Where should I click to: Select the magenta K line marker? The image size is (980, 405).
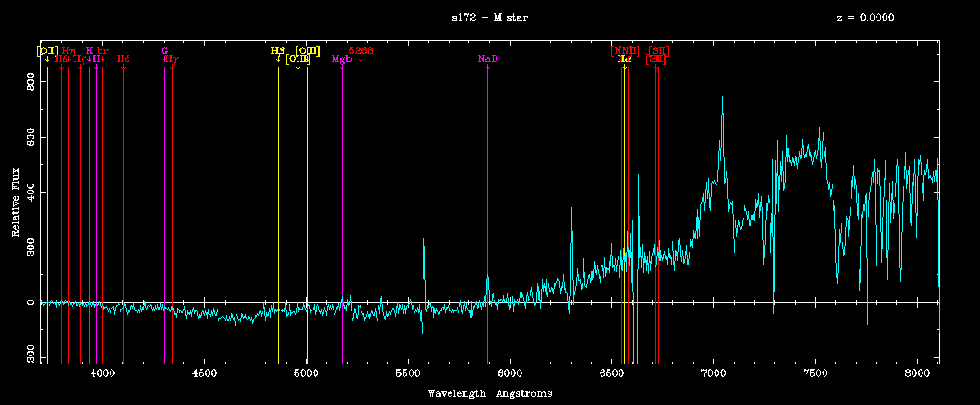coord(89,50)
